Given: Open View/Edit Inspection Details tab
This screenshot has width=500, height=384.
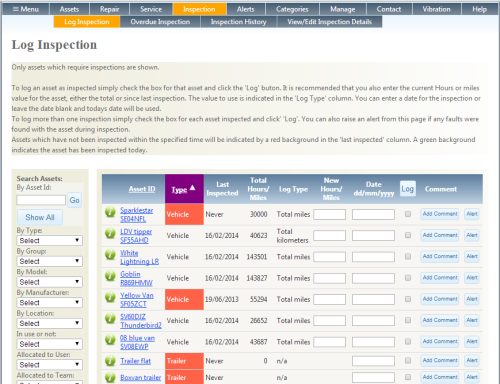Looking at the screenshot, I should coord(329,22).
